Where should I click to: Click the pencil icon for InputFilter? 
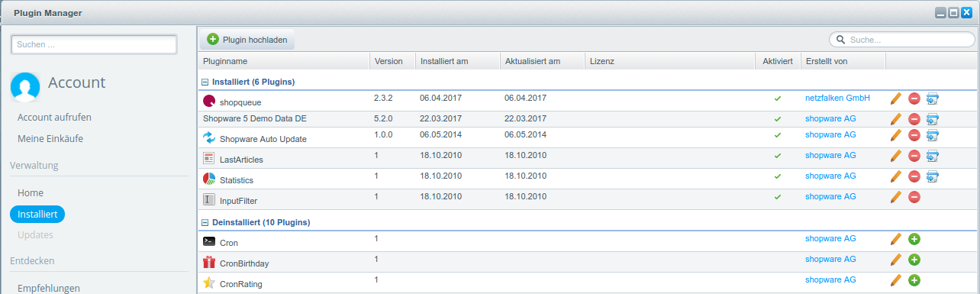click(896, 197)
